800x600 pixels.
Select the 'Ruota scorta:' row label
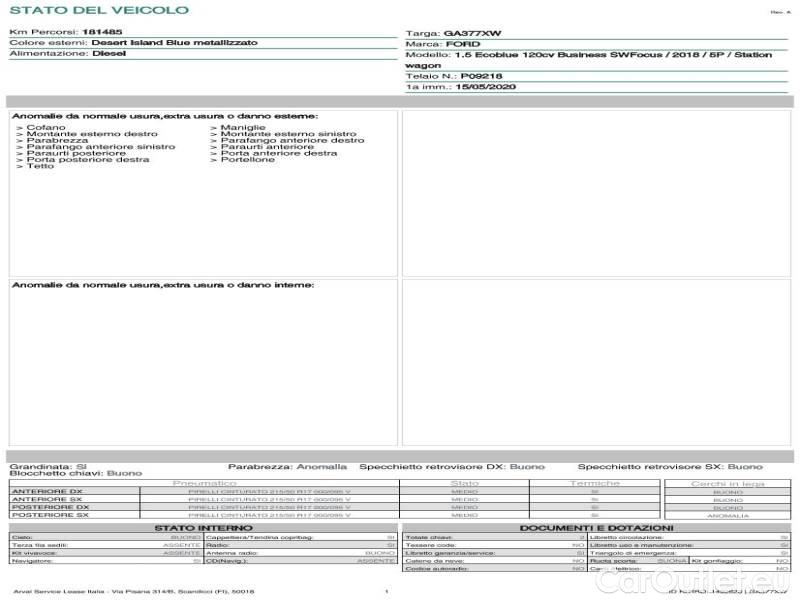tap(613, 561)
